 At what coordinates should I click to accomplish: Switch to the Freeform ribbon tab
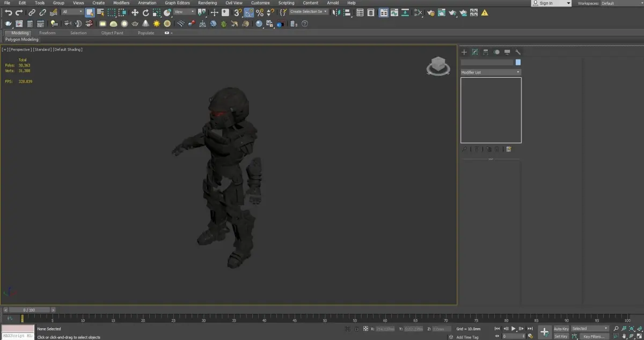click(47, 33)
